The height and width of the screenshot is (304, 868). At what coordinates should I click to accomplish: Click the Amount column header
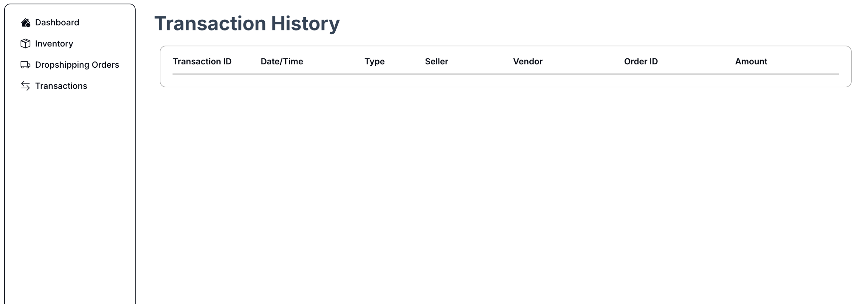751,62
